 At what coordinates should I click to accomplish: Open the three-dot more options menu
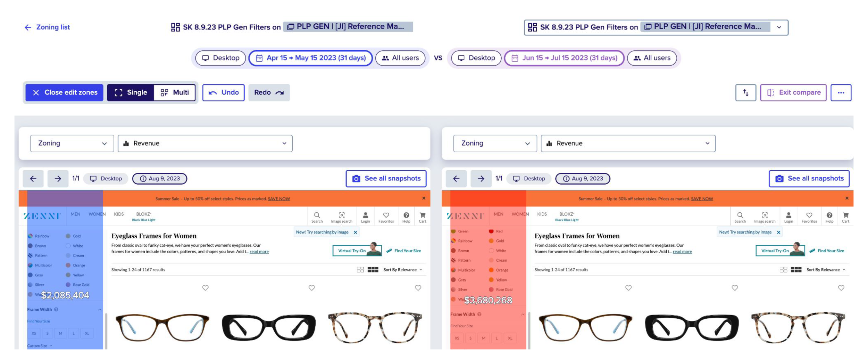click(x=841, y=92)
